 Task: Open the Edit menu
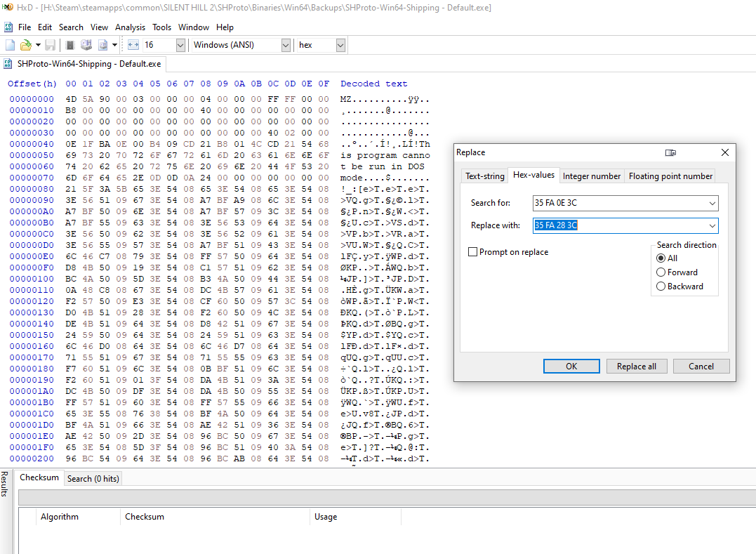45,27
